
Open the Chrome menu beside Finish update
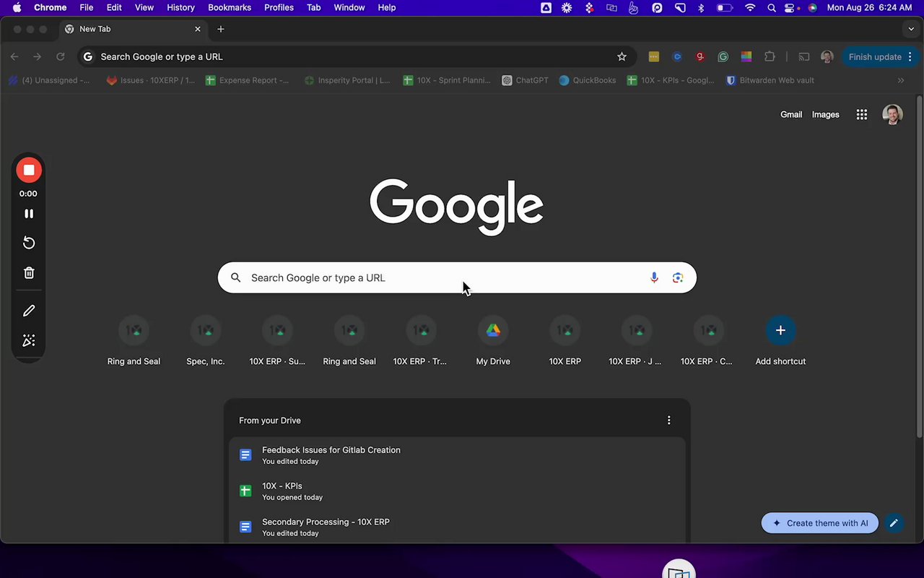(x=910, y=56)
